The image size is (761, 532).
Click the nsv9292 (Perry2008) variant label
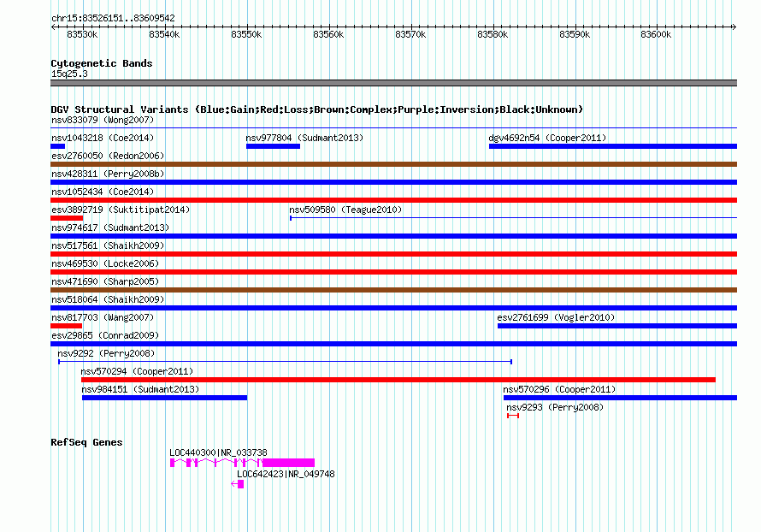point(106,353)
